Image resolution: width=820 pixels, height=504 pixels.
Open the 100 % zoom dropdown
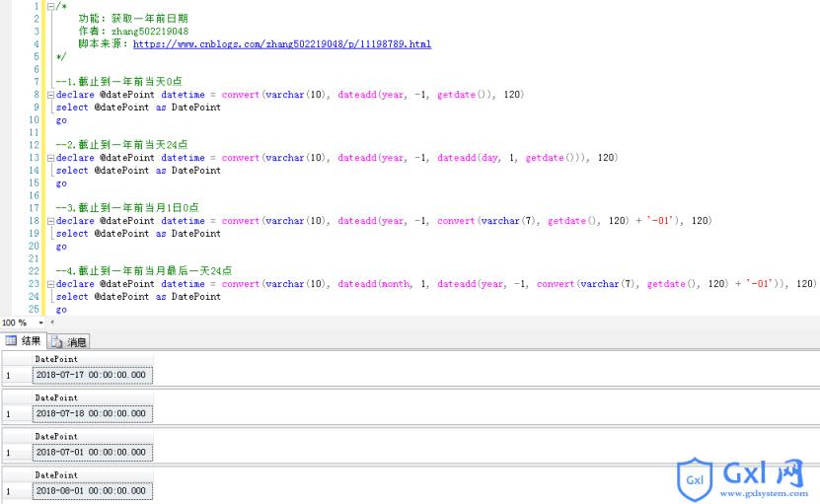pyautogui.click(x=40, y=323)
